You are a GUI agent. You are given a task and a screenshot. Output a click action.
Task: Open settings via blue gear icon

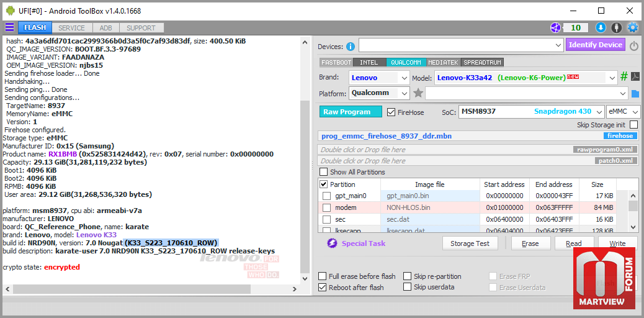632,28
